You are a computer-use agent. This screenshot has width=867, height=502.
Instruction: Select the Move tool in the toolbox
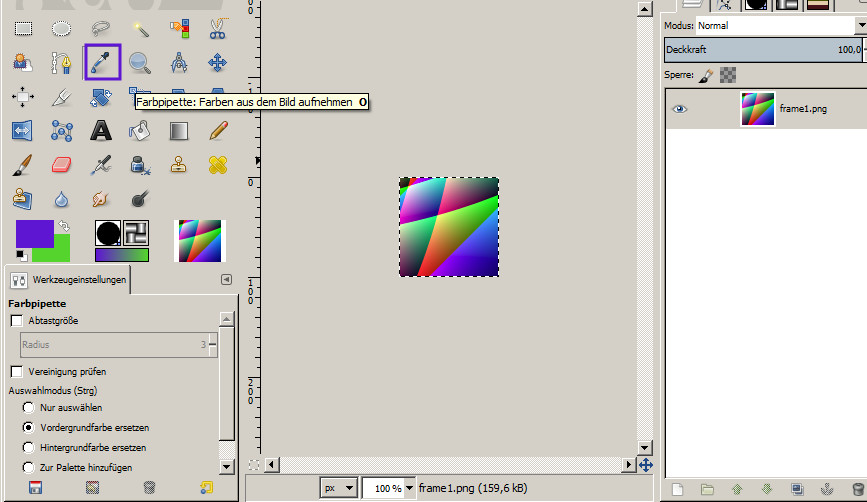click(218, 62)
